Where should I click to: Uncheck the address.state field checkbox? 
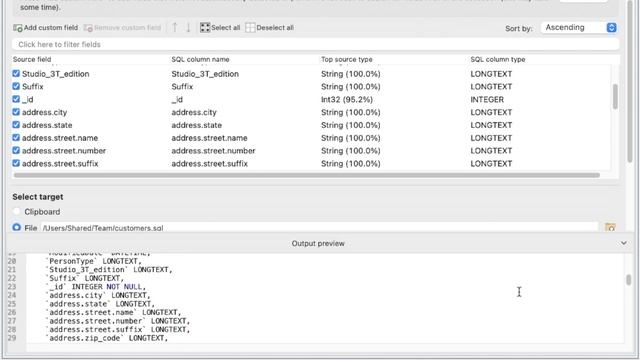pos(16,124)
